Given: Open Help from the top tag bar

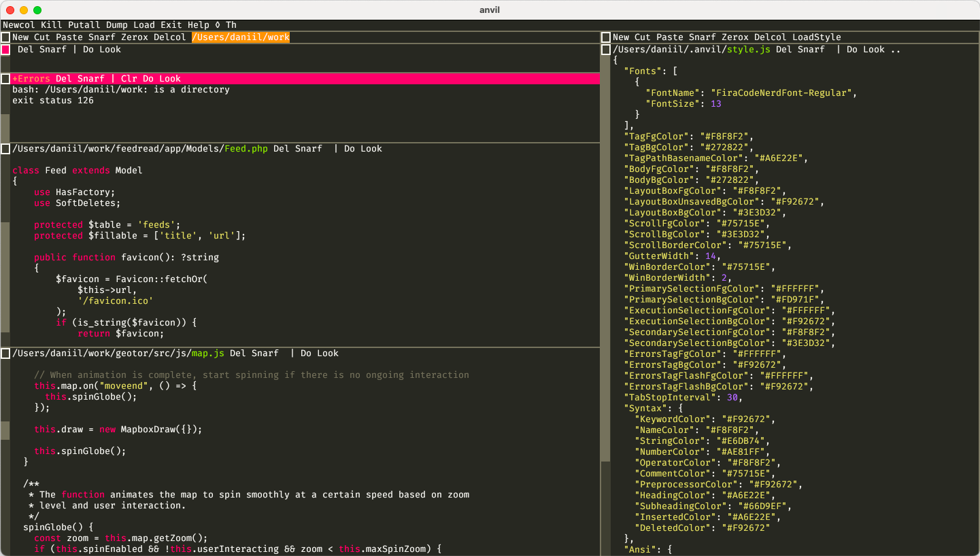Looking at the screenshot, I should (x=199, y=25).
